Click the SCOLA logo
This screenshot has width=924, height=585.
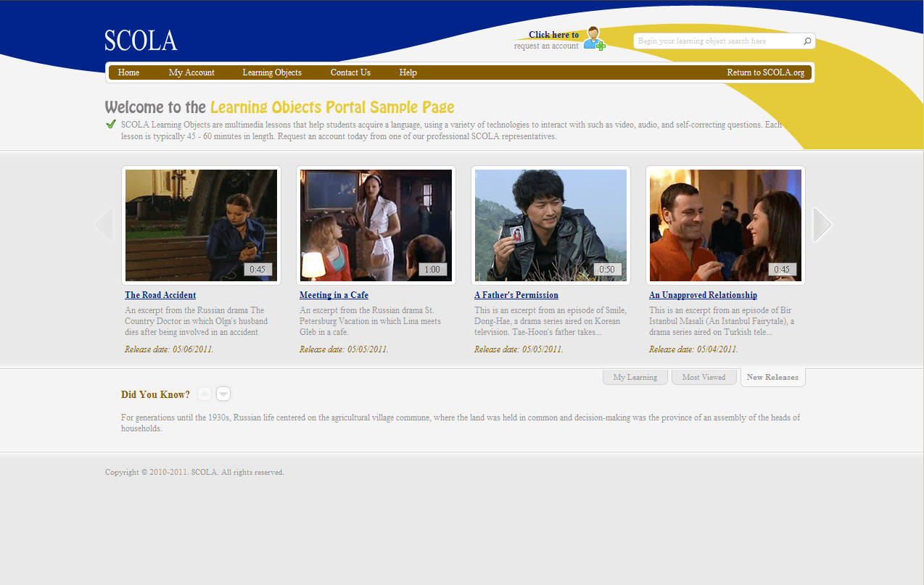(x=141, y=40)
